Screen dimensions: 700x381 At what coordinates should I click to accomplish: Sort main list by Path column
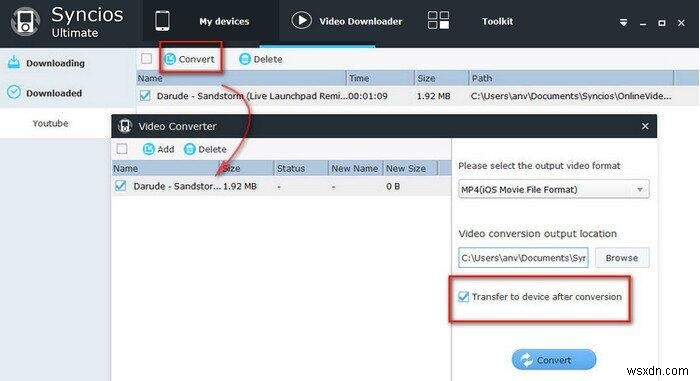571,78
